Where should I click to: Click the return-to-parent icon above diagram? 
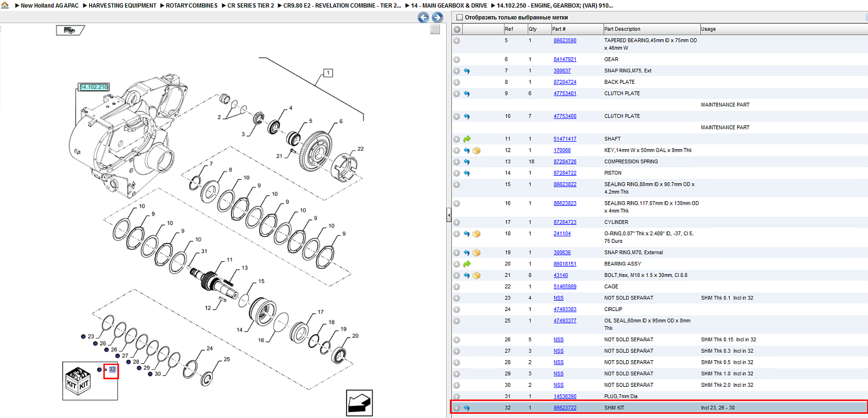70,30
